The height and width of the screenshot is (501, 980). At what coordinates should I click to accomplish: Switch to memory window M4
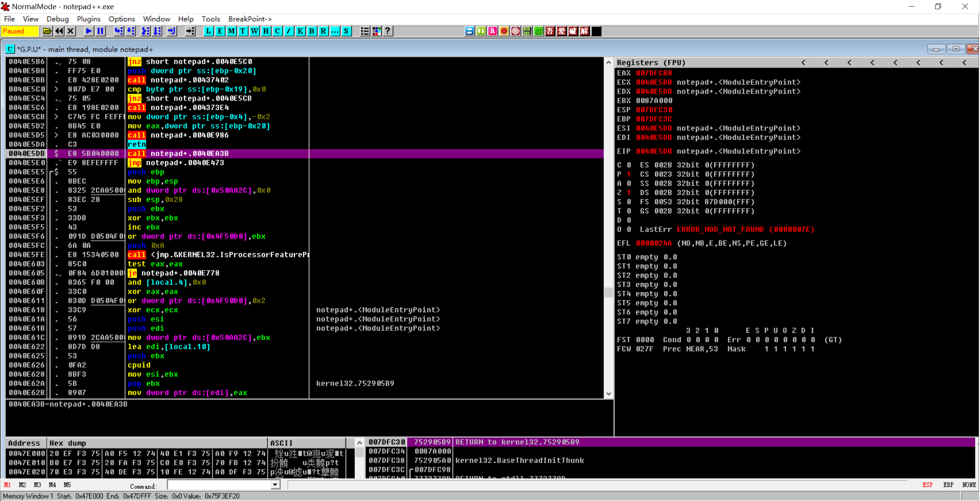coord(52,485)
